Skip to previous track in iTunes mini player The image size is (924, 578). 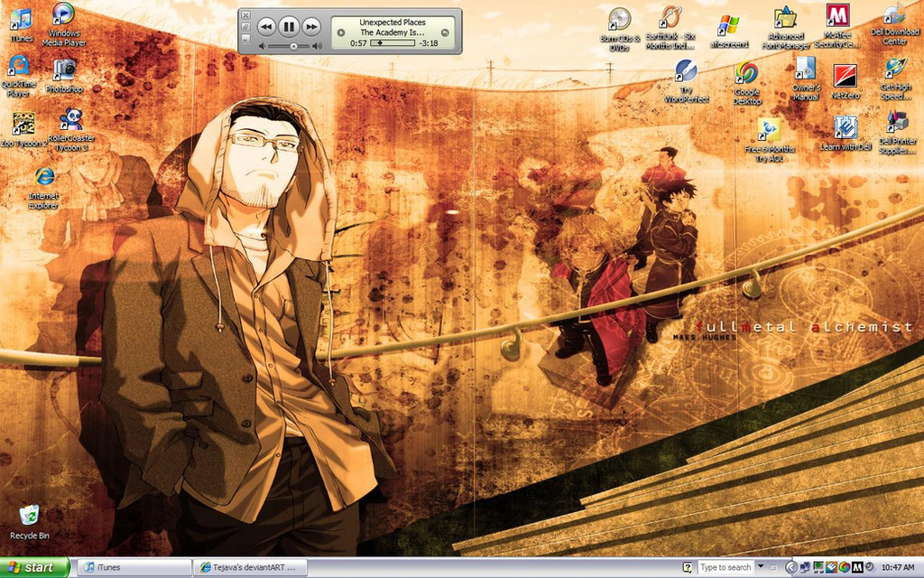266,26
